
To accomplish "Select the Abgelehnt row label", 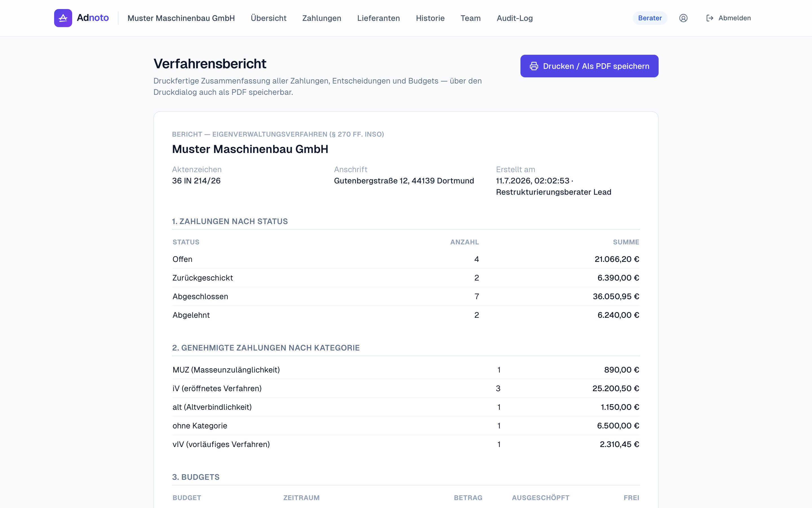I will point(191,315).
